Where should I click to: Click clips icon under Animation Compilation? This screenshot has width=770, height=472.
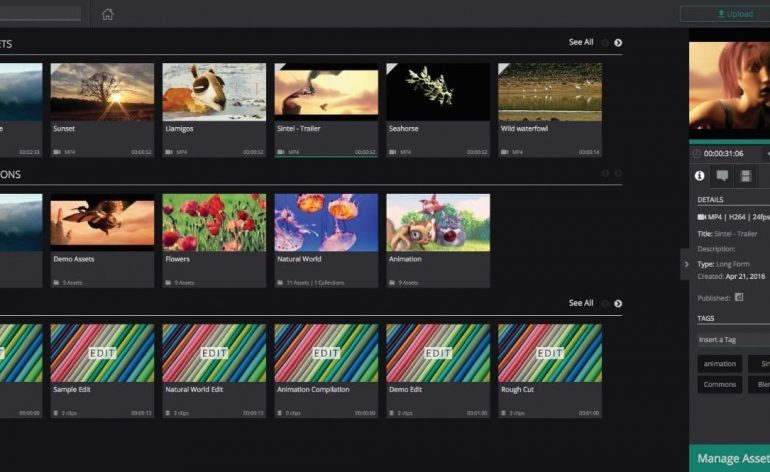(x=280, y=413)
